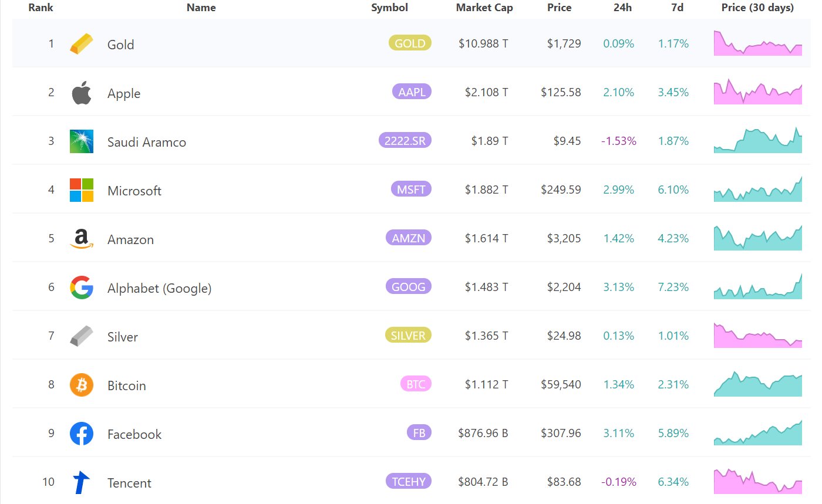Screen dimensions: 822x504
Task: Open the Apple company link
Action: 124,93
